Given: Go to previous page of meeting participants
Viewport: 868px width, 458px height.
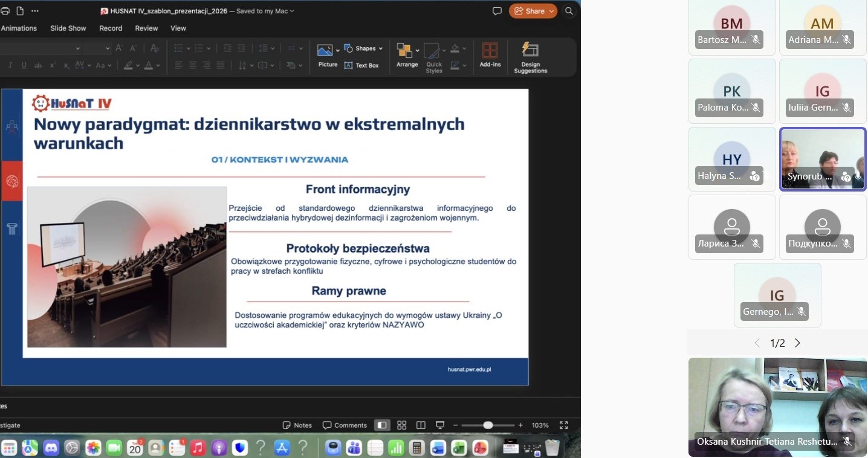Looking at the screenshot, I should tap(757, 343).
